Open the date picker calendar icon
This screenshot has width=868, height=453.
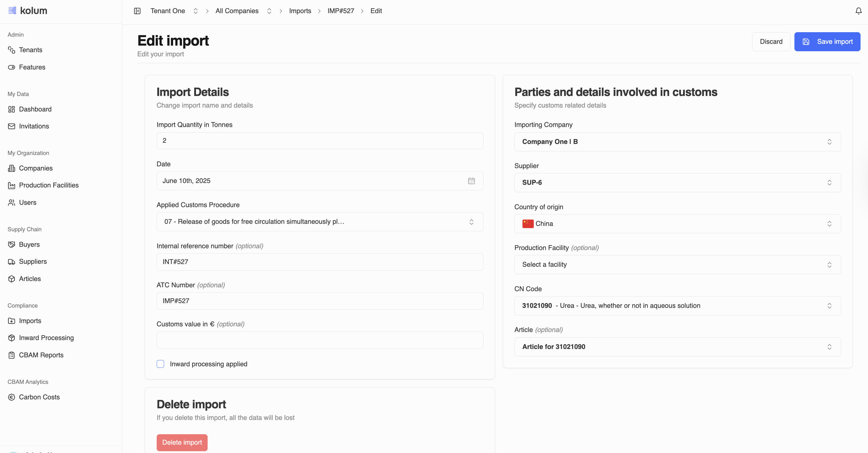tap(471, 181)
